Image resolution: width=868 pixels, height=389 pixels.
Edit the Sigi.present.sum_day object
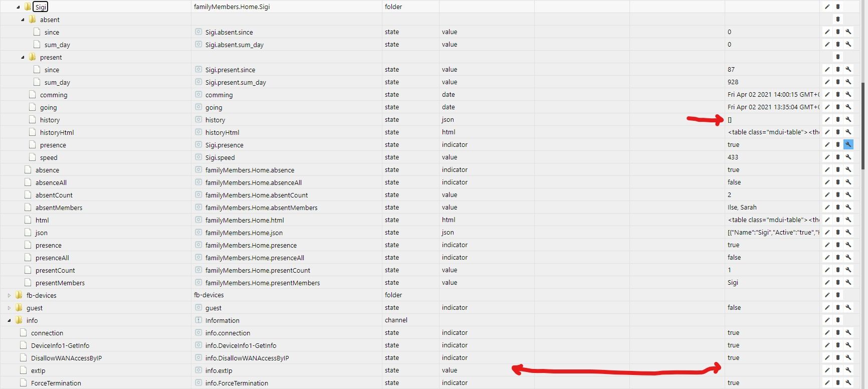pyautogui.click(x=827, y=82)
